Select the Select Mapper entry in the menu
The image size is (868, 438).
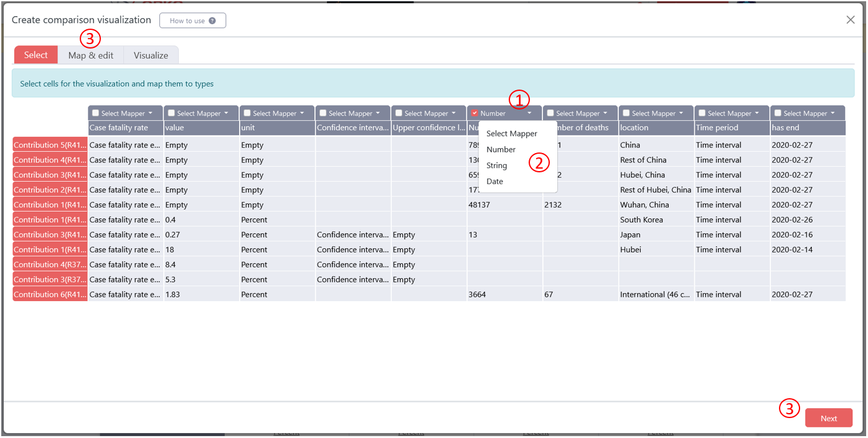point(511,133)
